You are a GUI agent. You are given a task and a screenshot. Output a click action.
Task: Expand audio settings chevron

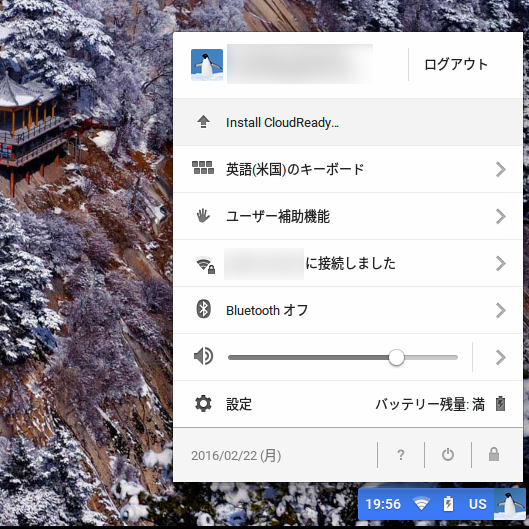501,357
